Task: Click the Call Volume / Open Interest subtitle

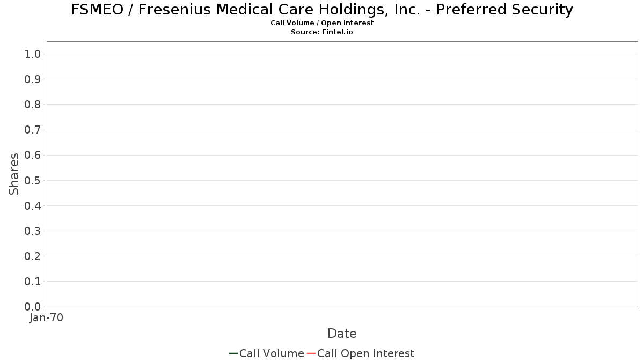Action: pyautogui.click(x=322, y=23)
